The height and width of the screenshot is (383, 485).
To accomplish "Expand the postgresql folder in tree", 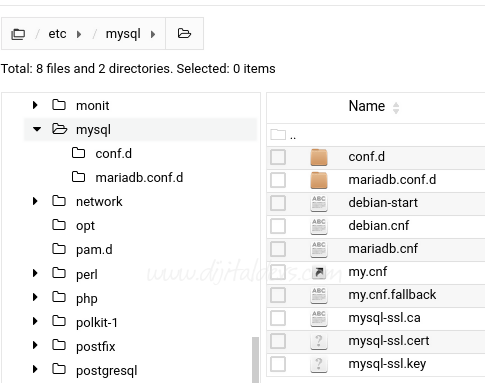I will point(35,369).
